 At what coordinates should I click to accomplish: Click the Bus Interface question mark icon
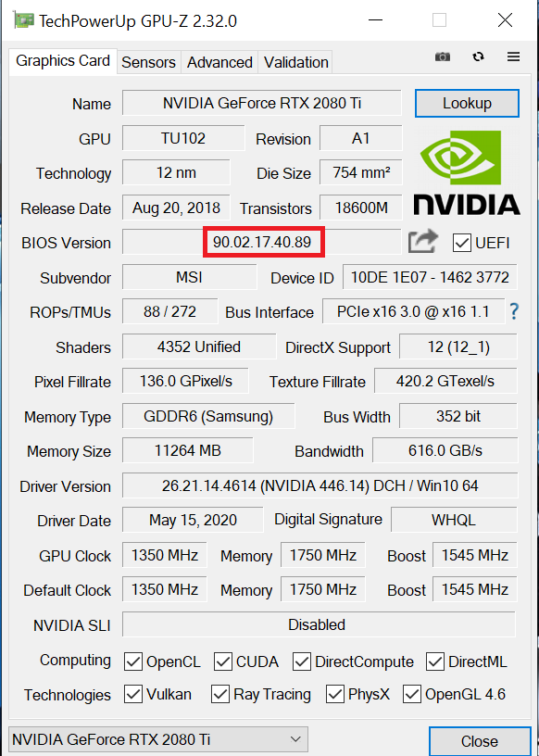514,312
